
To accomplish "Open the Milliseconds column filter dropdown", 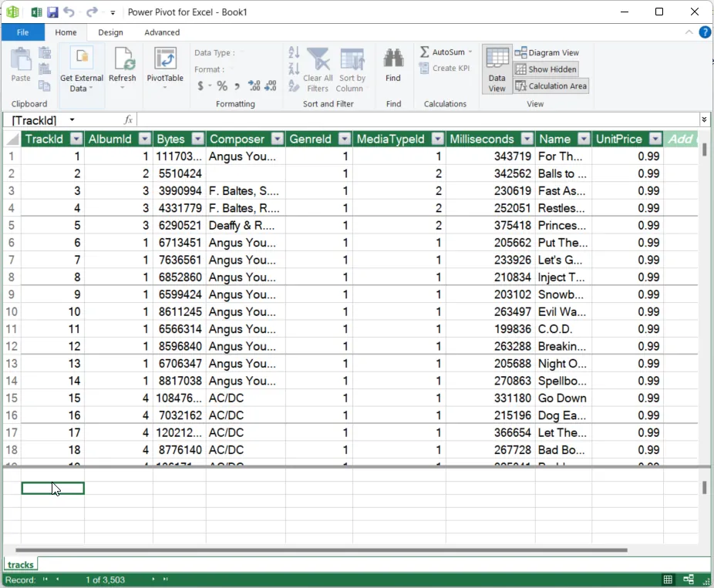I will [x=527, y=139].
